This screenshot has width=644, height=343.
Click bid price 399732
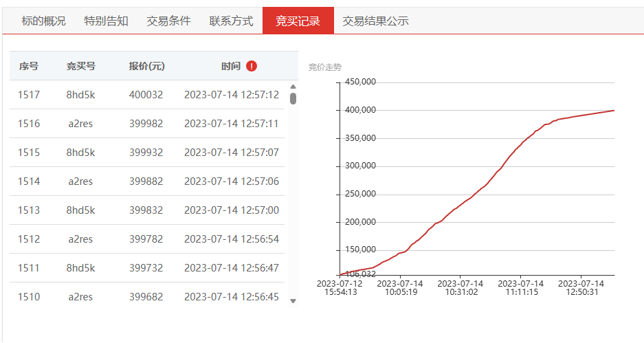coord(146,268)
